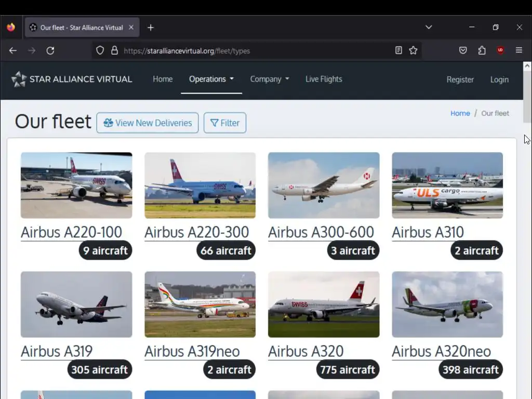532x399 pixels.
Task: Click the 66 aircraft badge
Action: click(226, 250)
